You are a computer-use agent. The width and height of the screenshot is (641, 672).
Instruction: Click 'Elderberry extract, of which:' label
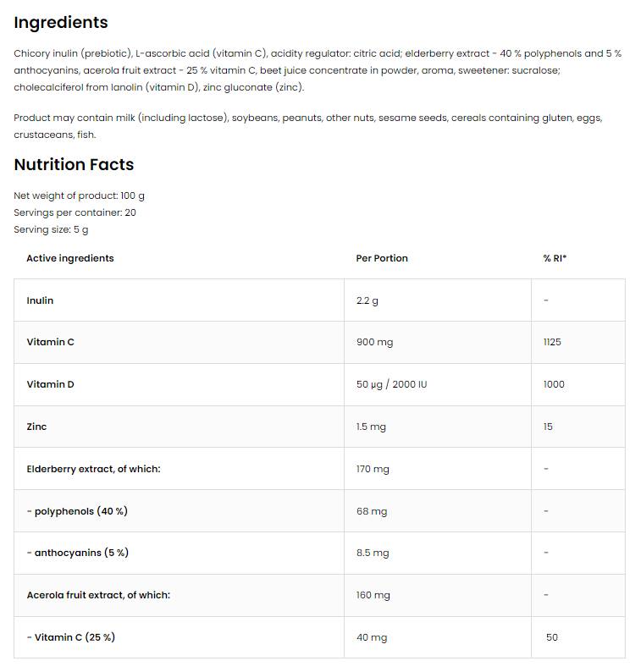pyautogui.click(x=93, y=468)
